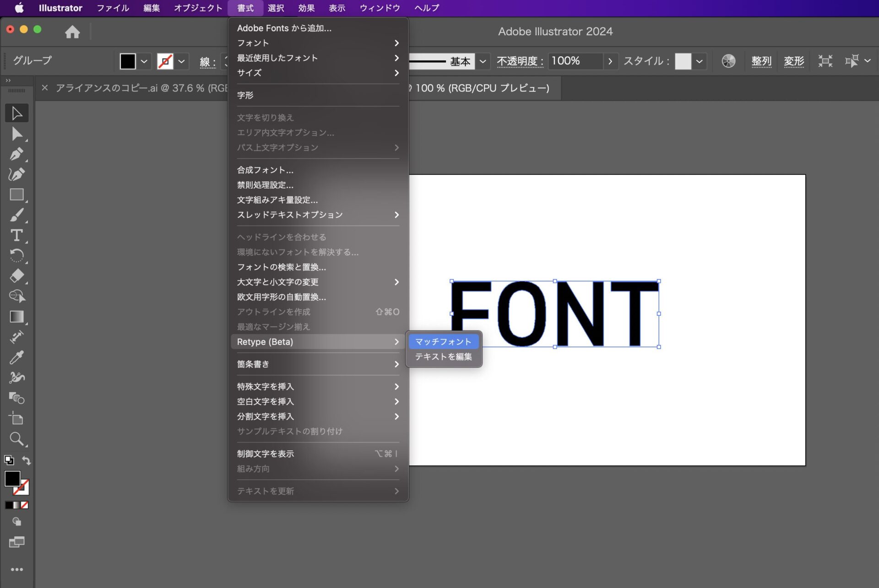This screenshot has width=879, height=588.
Task: Select the Gradient tool
Action: coord(17,317)
